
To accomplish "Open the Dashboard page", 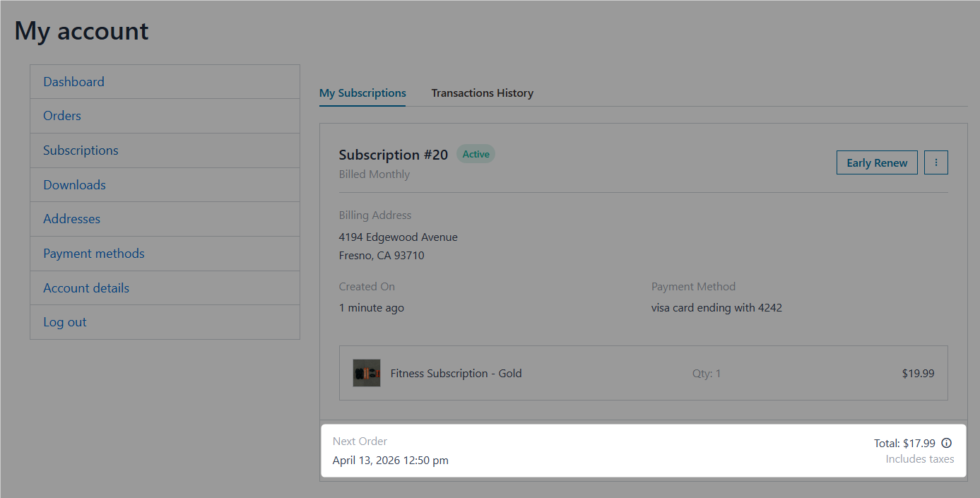I will (x=73, y=81).
